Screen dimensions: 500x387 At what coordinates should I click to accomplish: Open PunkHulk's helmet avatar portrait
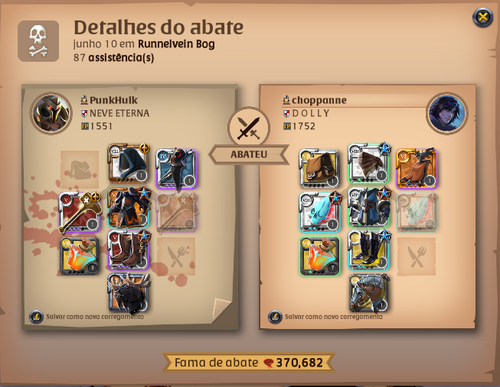51,113
